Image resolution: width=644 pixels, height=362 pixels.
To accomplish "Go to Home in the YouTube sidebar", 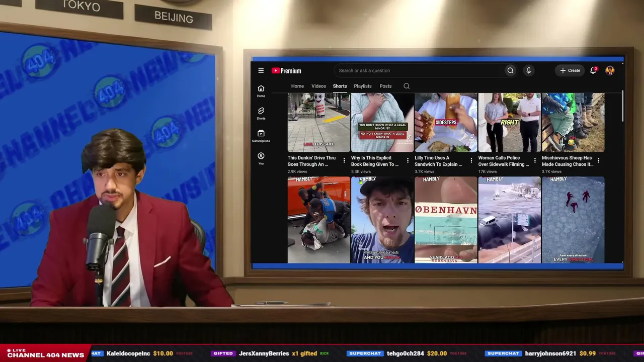I will 261,91.
